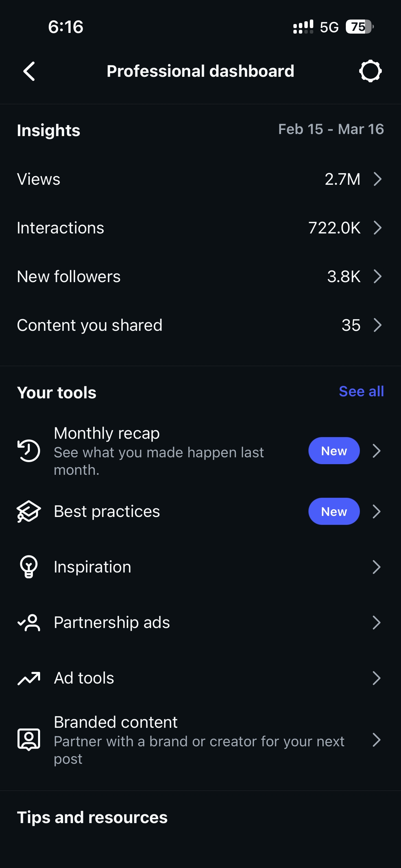Expand Interactions details chevron

(x=377, y=228)
